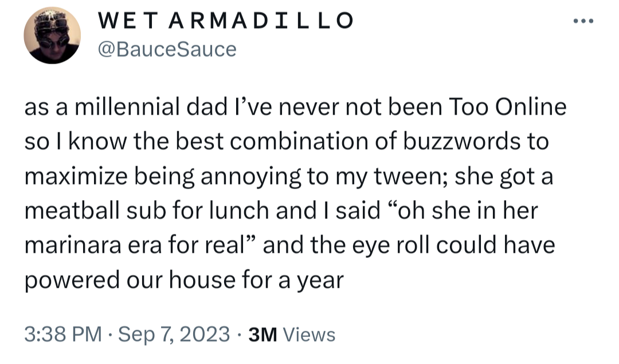
Task: Select the Sep 7, 2023 date
Action: (174, 334)
